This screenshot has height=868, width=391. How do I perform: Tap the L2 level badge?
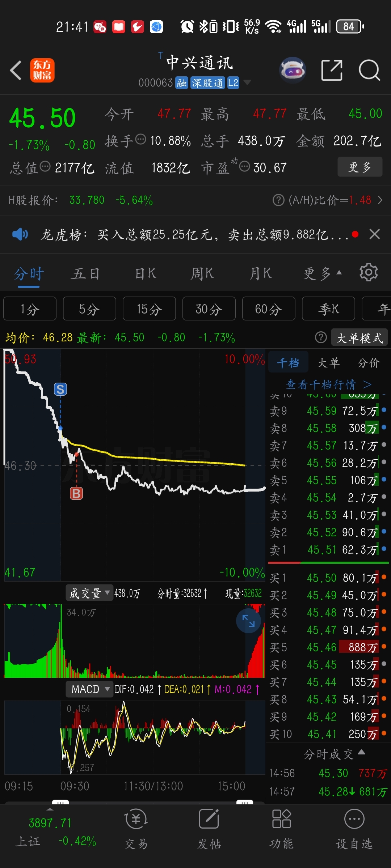(233, 83)
